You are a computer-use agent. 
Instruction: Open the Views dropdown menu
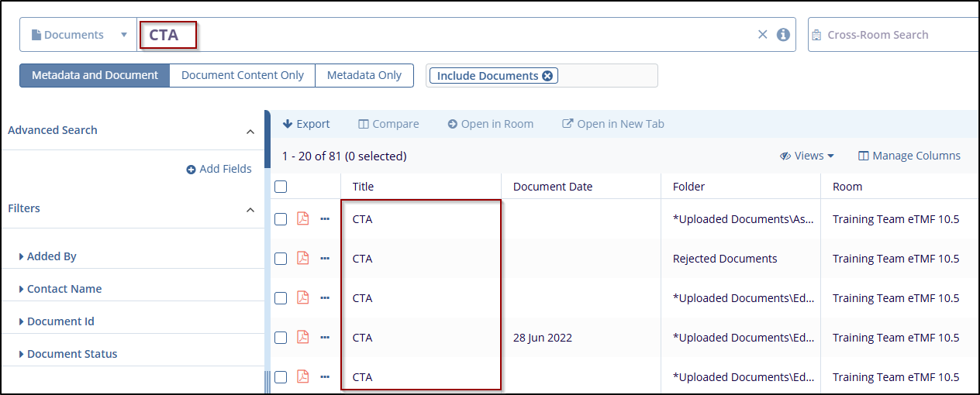tap(807, 156)
